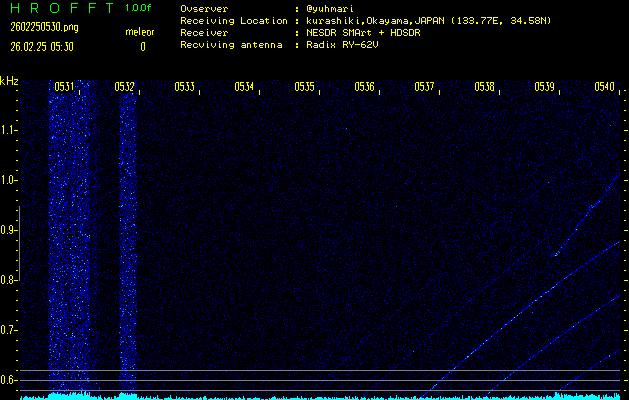Click the meteor count label
The width and height of the screenshot is (629, 400).
[x=139, y=33]
